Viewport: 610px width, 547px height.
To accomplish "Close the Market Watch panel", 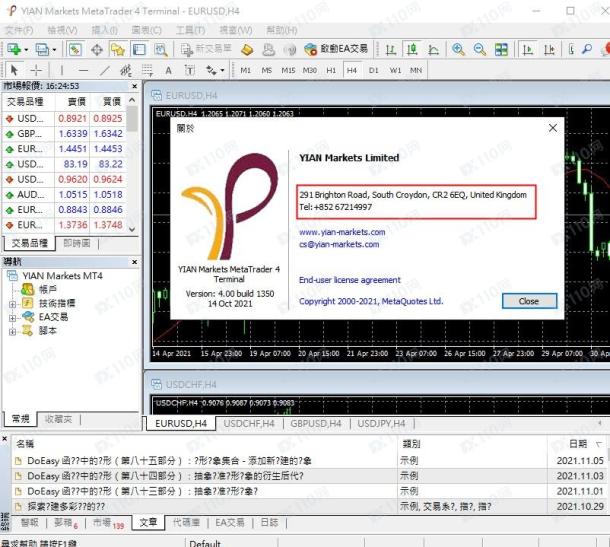I will click(x=135, y=86).
